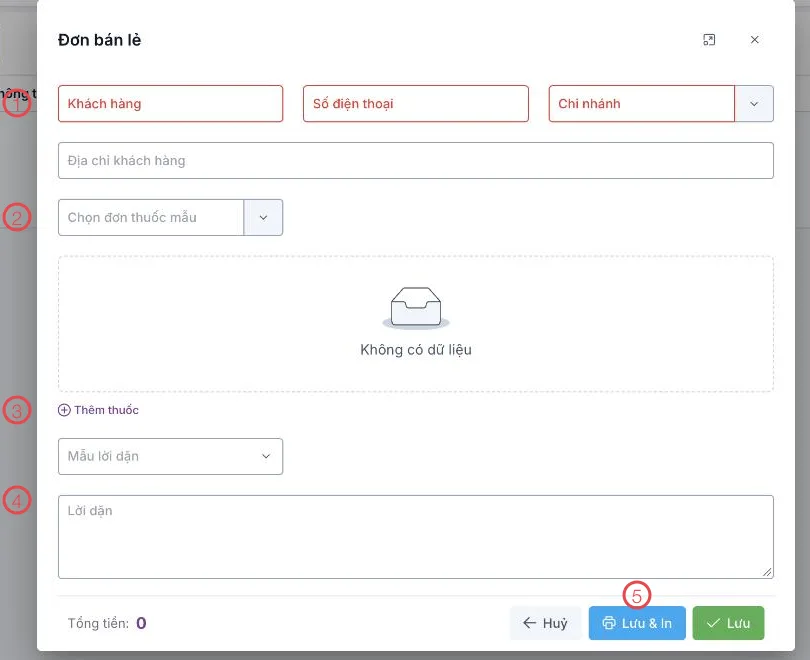The image size is (810, 660).
Task: Click the Khách hàng input field
Action: (170, 104)
